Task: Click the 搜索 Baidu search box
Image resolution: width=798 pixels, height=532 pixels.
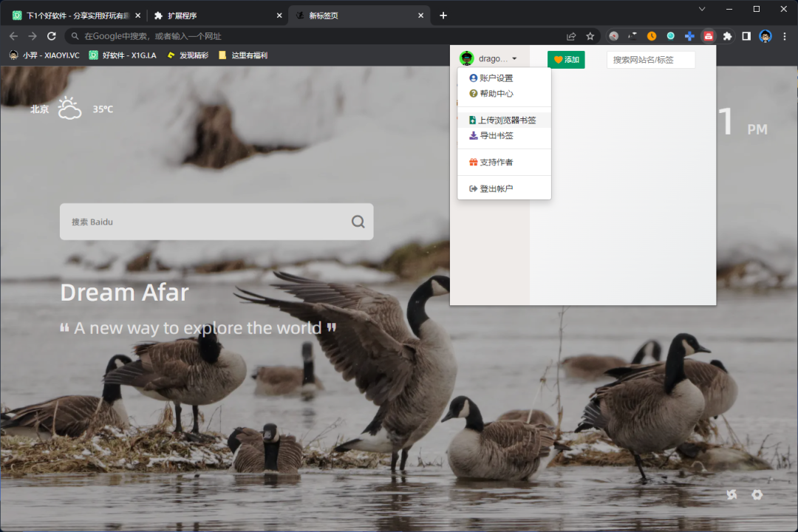Action: pos(216,222)
